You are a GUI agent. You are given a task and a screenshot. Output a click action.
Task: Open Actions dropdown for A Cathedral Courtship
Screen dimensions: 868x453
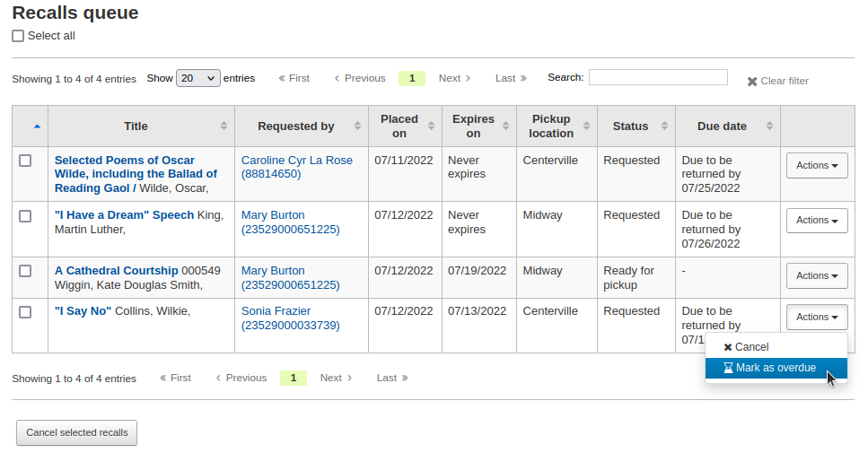click(817, 276)
